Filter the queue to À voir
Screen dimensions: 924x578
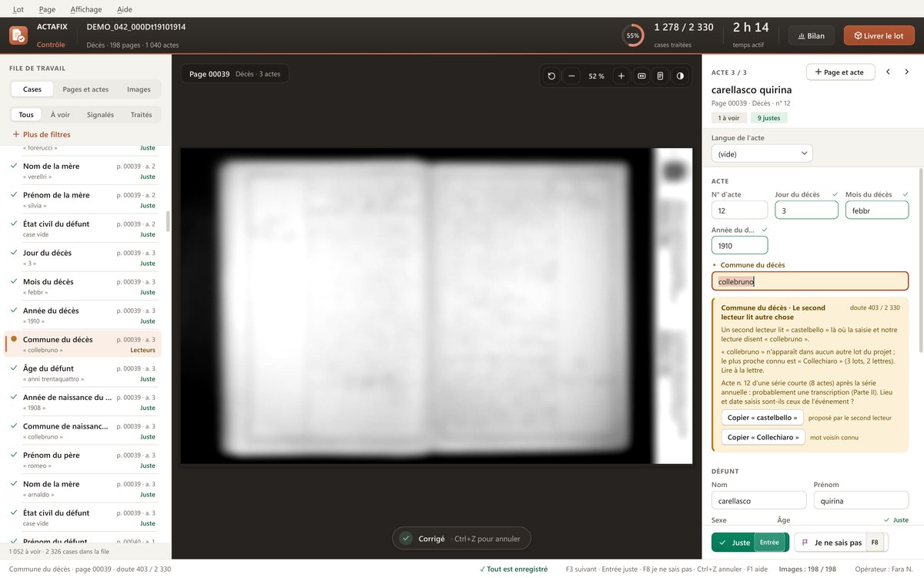[60, 115]
